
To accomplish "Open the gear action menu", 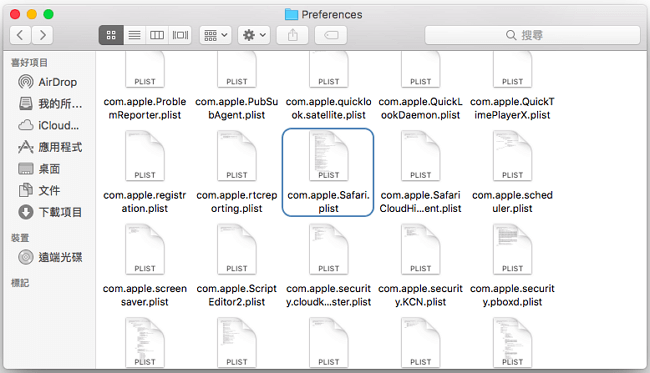I will click(254, 35).
